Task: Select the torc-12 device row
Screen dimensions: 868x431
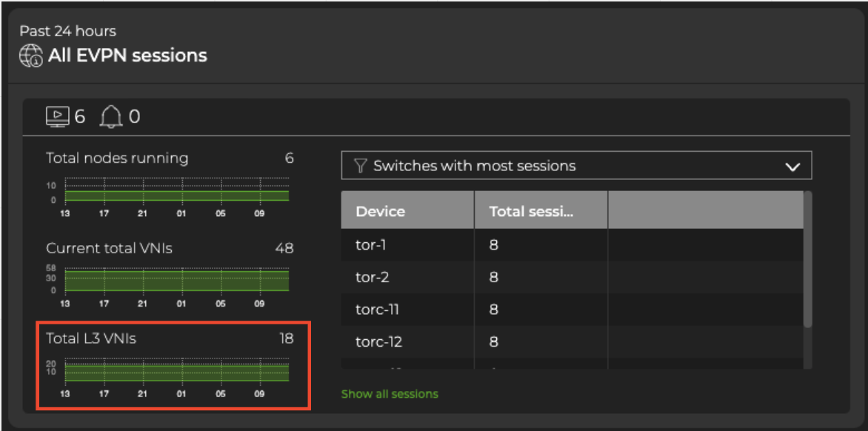Action: point(378,341)
